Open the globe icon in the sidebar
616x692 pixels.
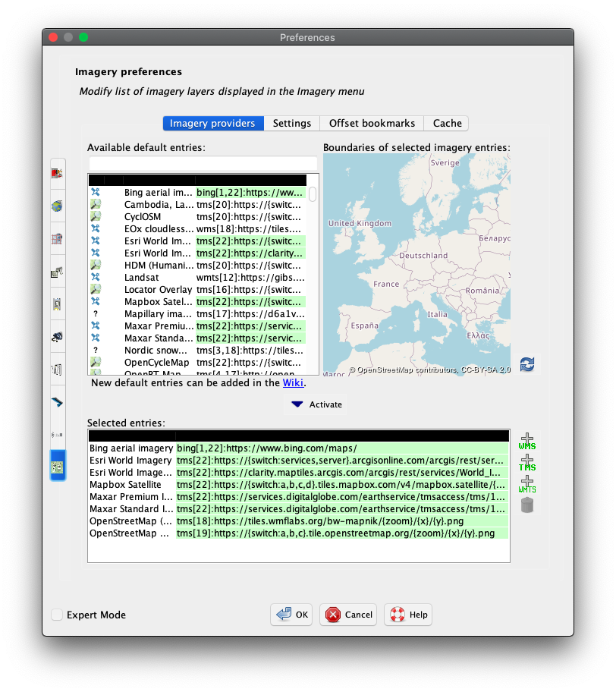point(57,206)
